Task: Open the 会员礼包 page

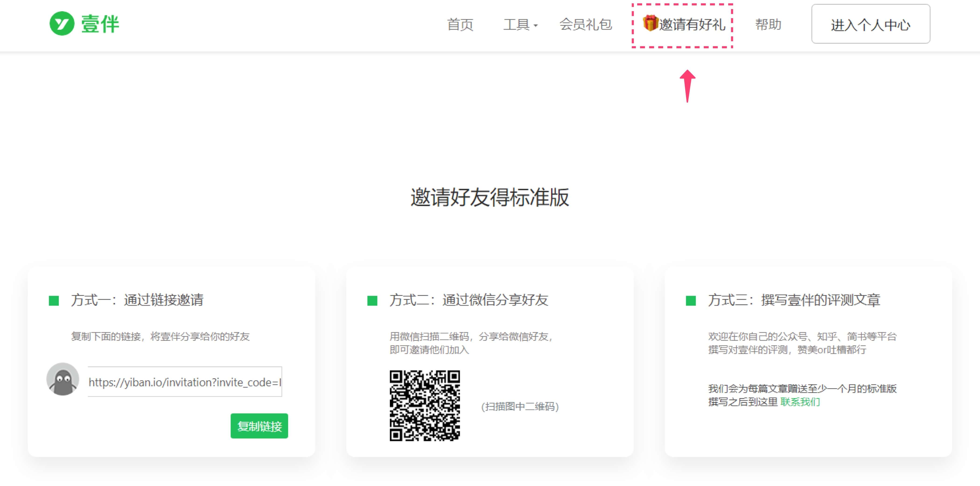Action: [585, 25]
